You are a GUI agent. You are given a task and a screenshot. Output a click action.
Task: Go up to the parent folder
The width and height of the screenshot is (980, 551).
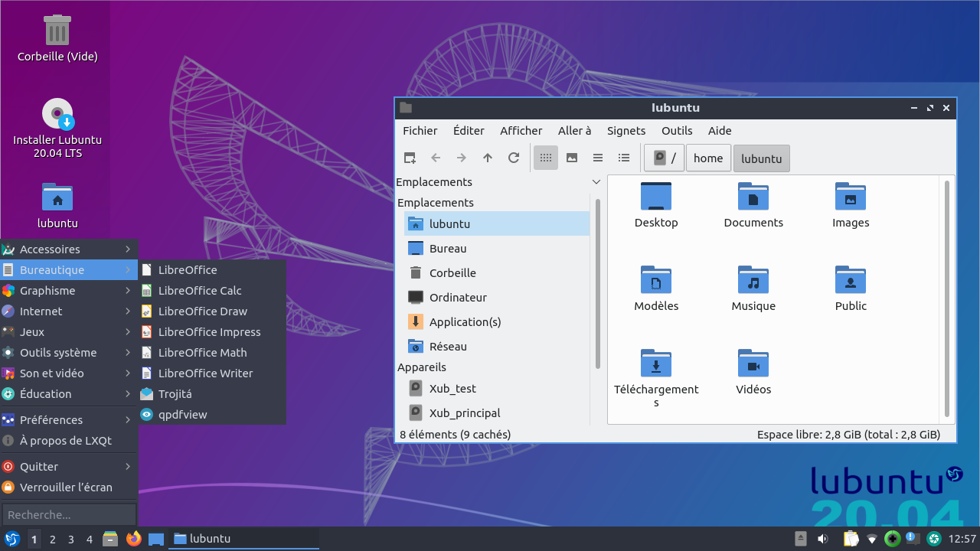pos(488,158)
